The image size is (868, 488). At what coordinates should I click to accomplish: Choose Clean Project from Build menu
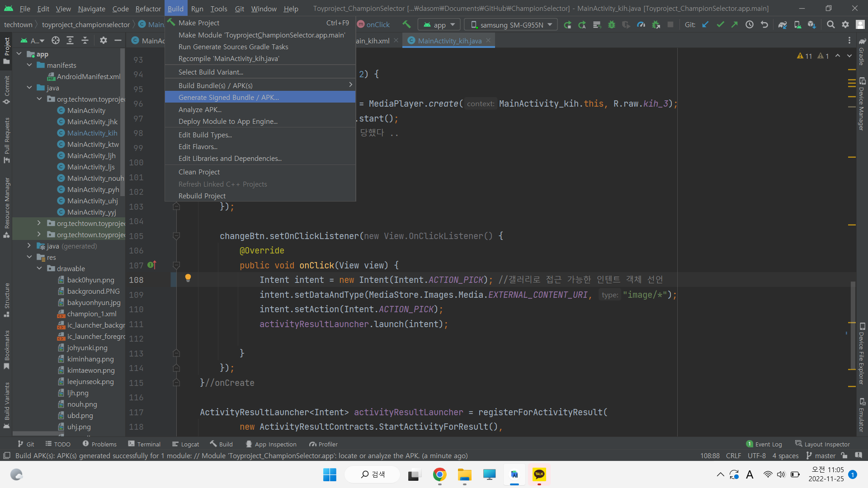point(260,172)
